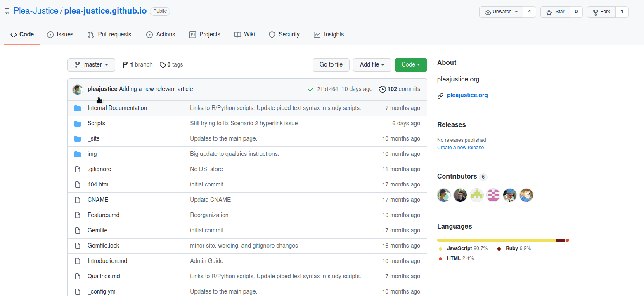This screenshot has height=296, width=644.
Task: Open the Plea-Justice organization link
Action: click(x=36, y=11)
